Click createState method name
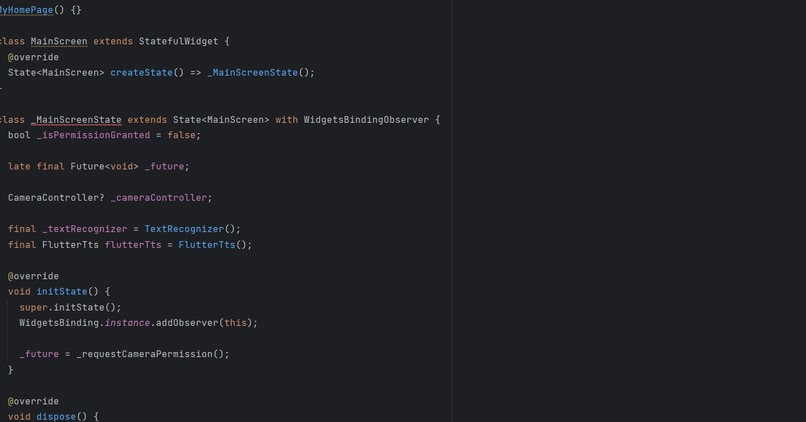This screenshot has width=806, height=422. pyautogui.click(x=141, y=72)
